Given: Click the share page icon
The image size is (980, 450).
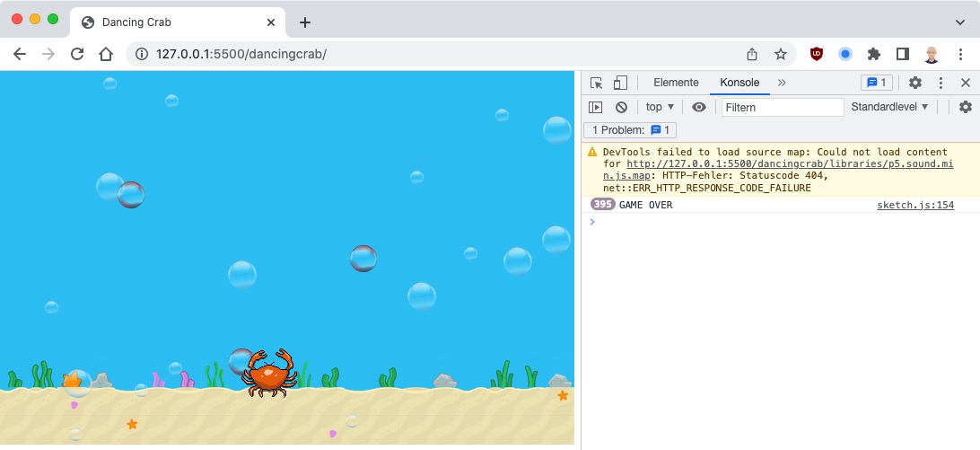Looking at the screenshot, I should 752,54.
